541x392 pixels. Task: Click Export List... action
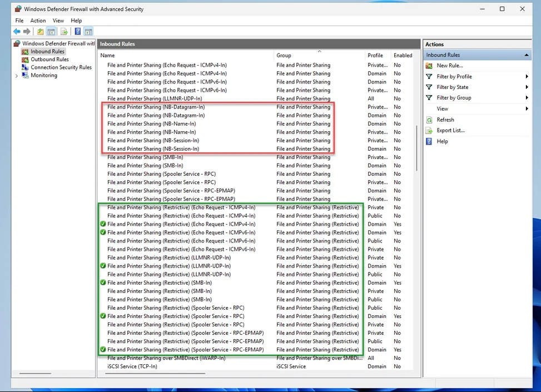click(x=450, y=131)
